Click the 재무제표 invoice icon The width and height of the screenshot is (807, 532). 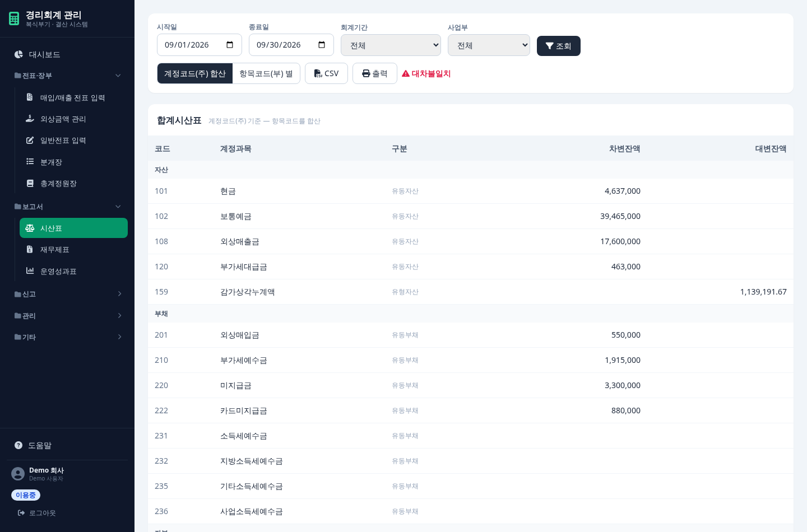click(x=30, y=249)
